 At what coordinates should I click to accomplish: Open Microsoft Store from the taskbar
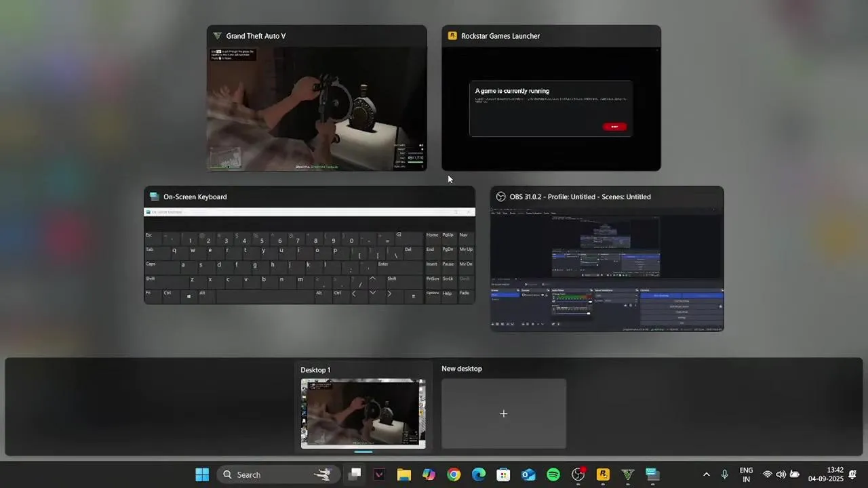[503, 474]
